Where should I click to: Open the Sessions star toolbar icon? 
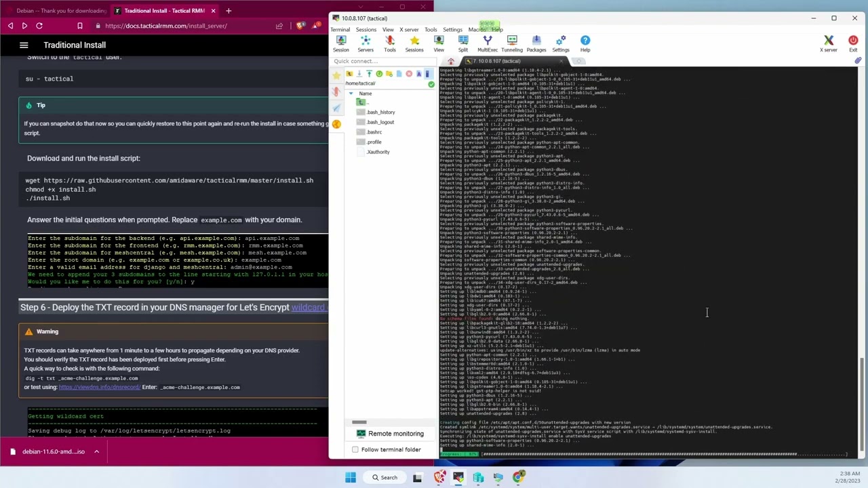414,44
